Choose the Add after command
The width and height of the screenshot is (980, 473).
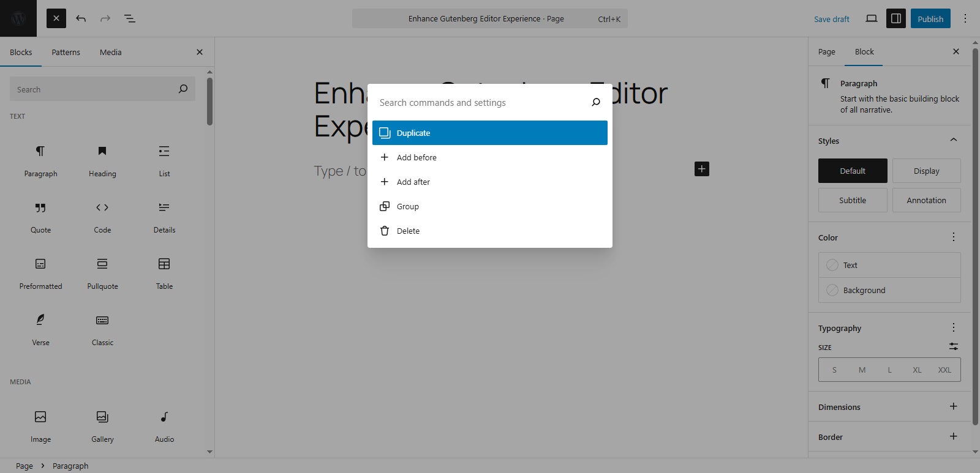pyautogui.click(x=490, y=182)
